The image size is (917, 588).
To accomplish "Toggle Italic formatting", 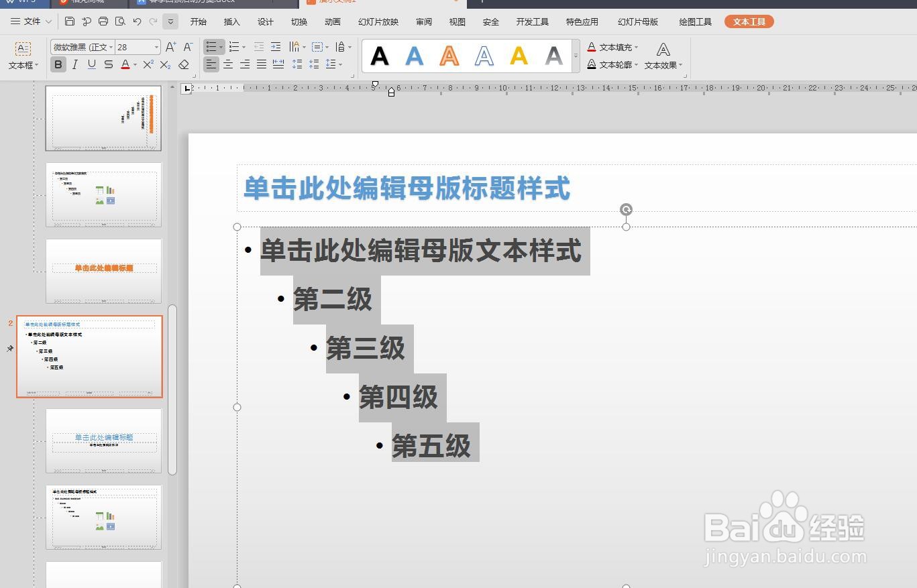I will (75, 64).
